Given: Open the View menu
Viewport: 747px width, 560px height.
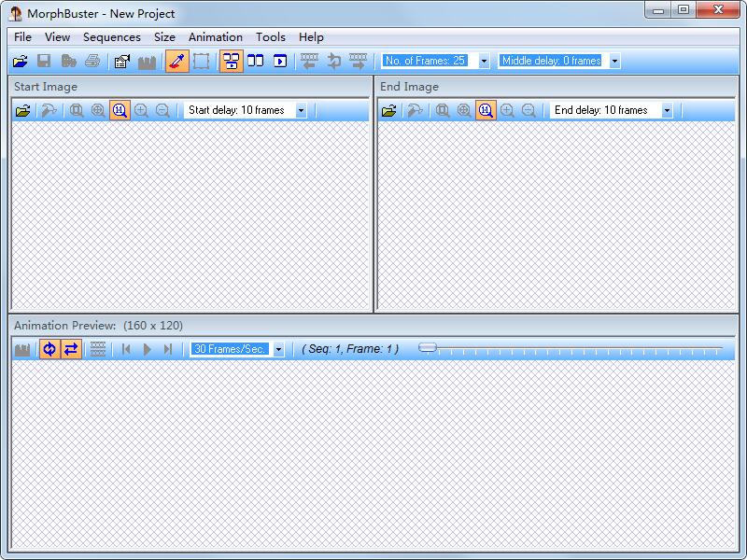Looking at the screenshot, I should click(x=57, y=37).
